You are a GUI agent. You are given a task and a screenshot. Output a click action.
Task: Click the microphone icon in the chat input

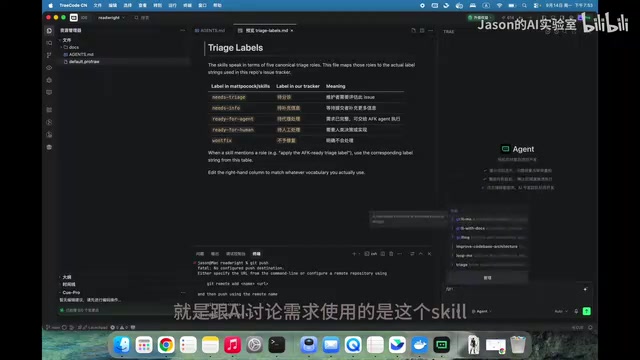(x=576, y=311)
